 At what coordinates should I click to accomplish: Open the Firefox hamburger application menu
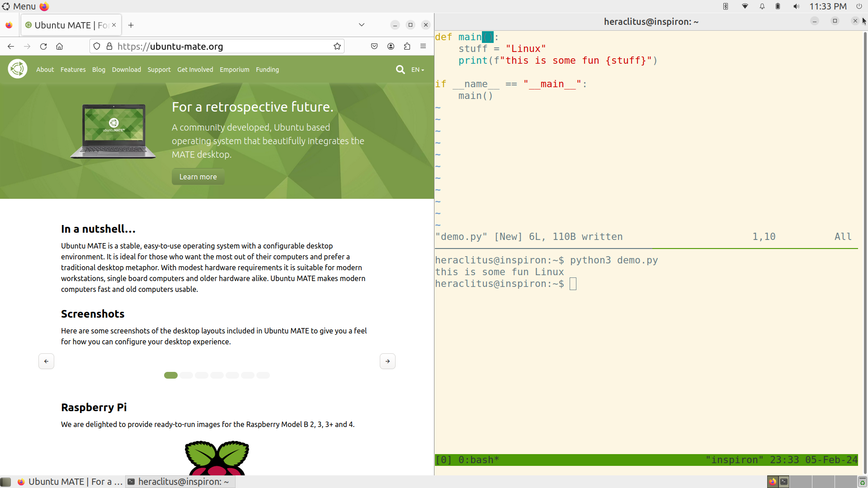423,47
